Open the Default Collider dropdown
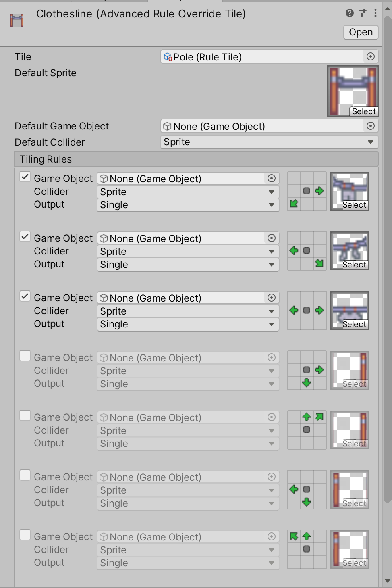 (x=269, y=142)
